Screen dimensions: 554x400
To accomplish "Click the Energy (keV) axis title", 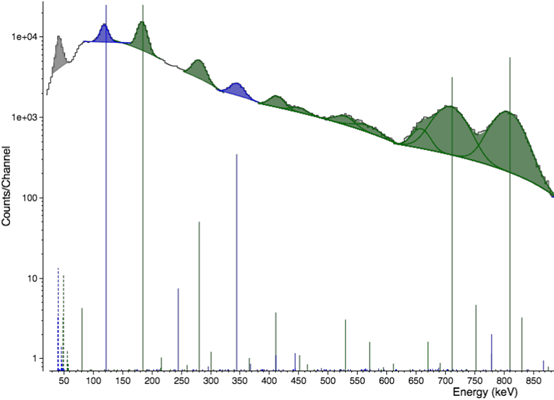I will pyautogui.click(x=485, y=392).
